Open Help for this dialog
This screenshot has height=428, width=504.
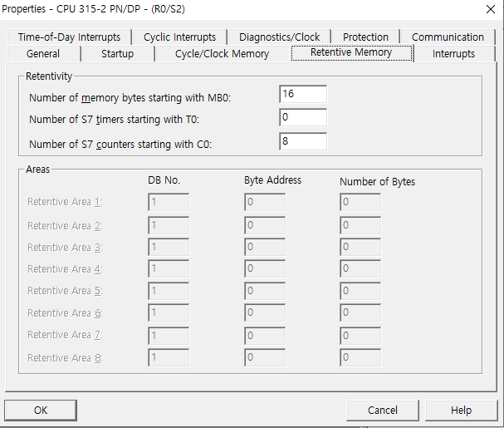click(x=462, y=410)
